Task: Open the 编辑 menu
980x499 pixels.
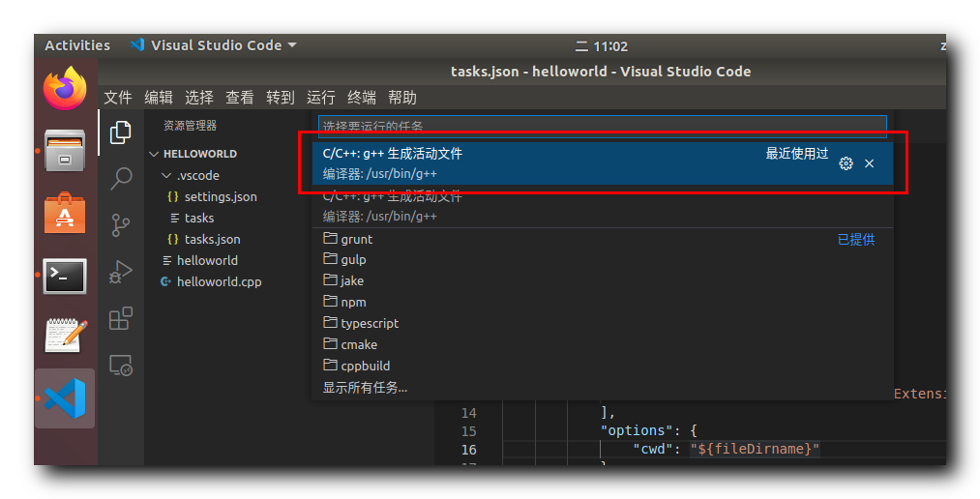Action: (158, 98)
